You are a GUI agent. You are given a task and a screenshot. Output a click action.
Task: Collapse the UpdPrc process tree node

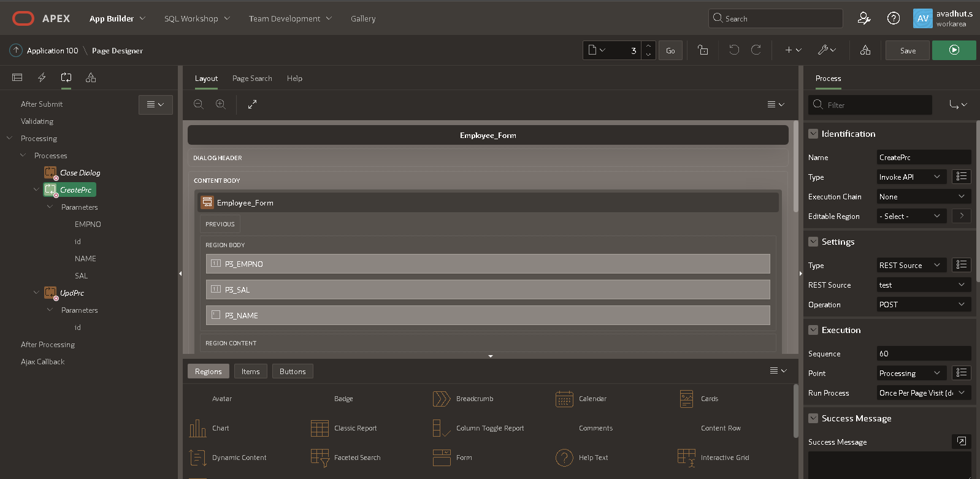click(36, 293)
